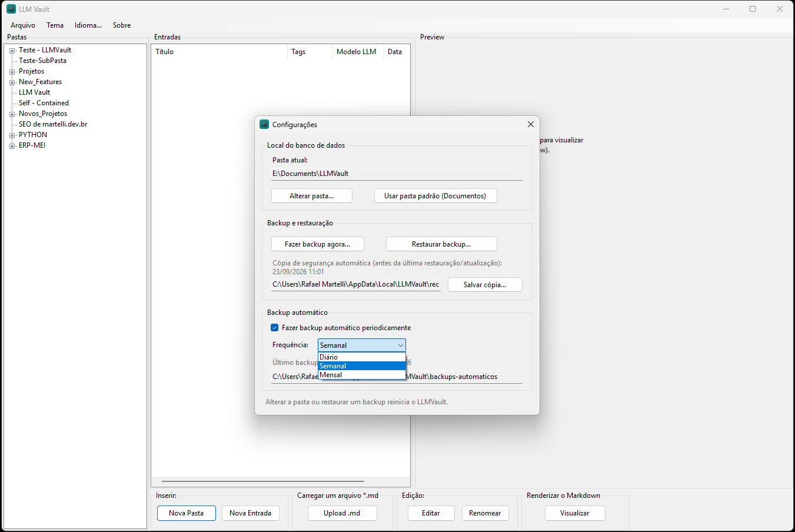Expand the ERP-MEI folder node

point(12,146)
